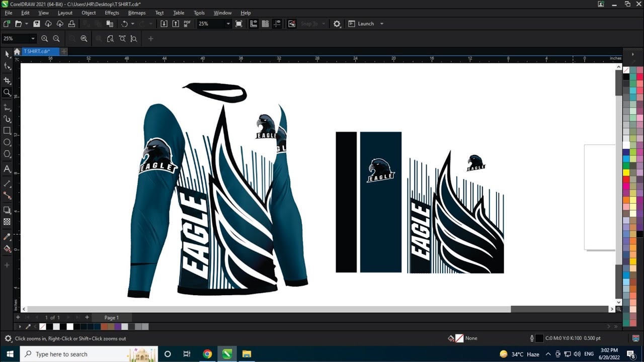Image resolution: width=644 pixels, height=362 pixels.
Task: Add a page after the current page
Action: (x=87, y=317)
